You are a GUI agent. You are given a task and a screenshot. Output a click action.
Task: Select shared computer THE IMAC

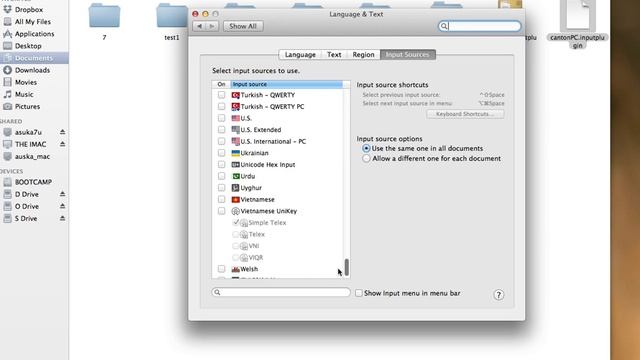click(30, 144)
